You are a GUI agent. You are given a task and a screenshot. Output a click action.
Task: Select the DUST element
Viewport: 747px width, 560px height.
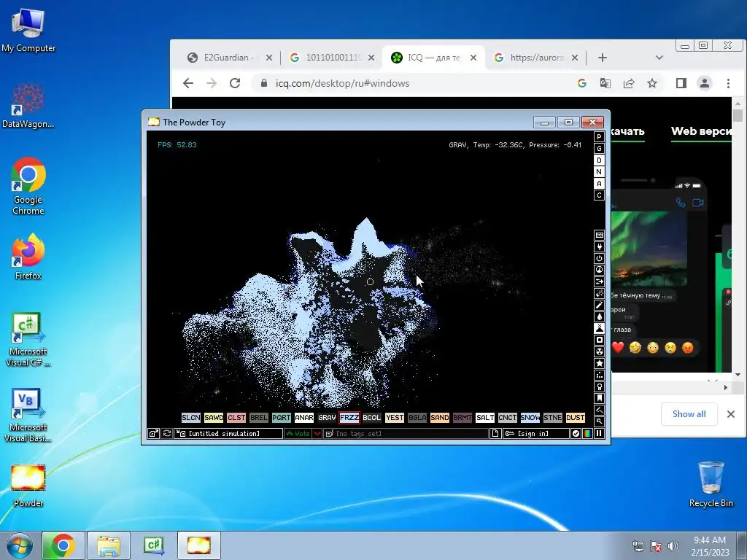[576, 418]
